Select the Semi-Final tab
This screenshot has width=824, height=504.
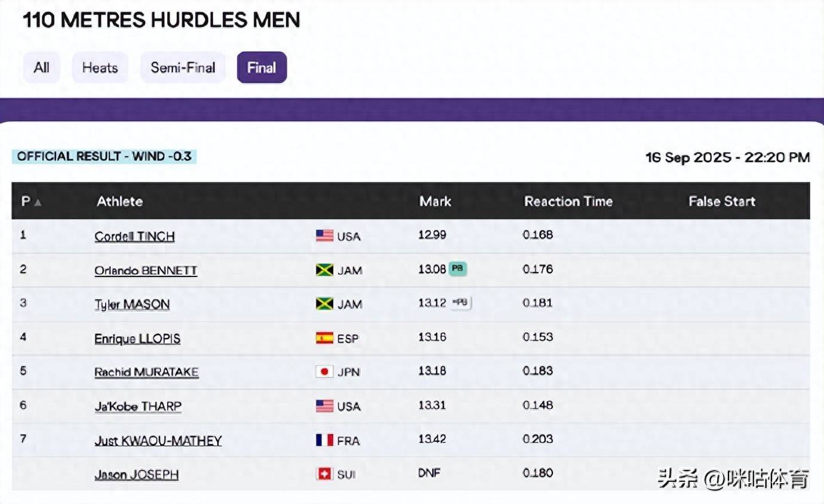[183, 67]
